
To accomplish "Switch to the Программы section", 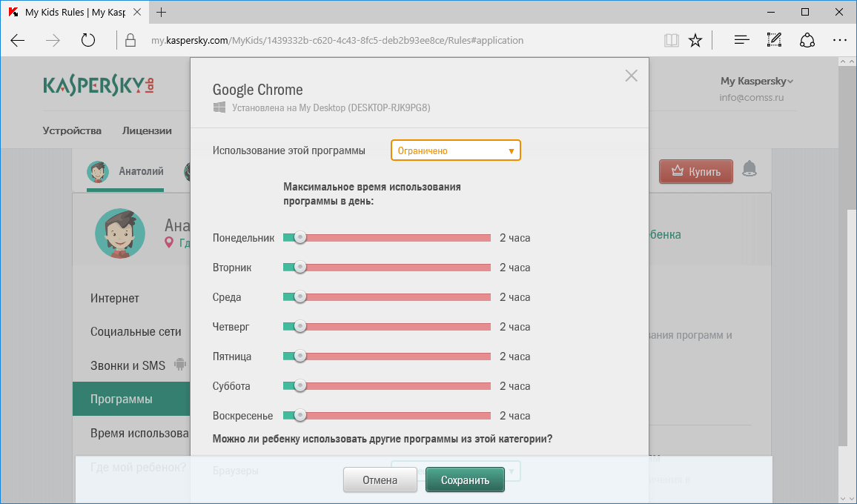I will (x=122, y=398).
